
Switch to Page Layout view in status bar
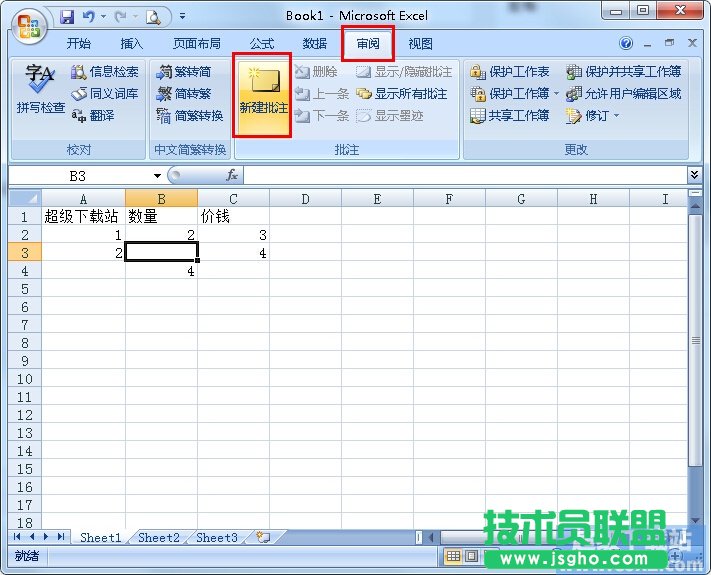(x=471, y=556)
